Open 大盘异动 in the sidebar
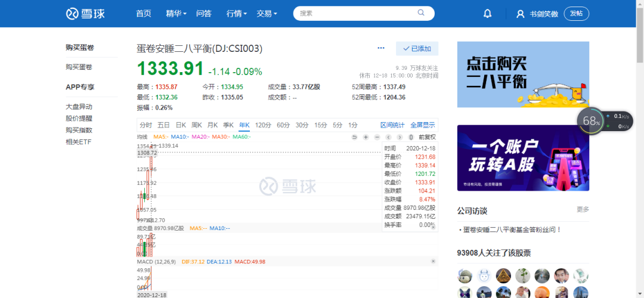The width and height of the screenshot is (644, 298). (79, 107)
